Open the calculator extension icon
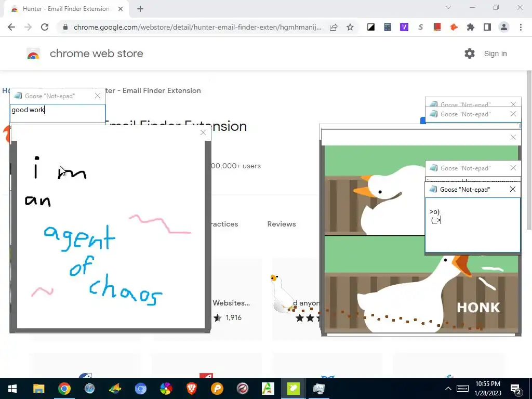532x399 pixels. point(388,27)
